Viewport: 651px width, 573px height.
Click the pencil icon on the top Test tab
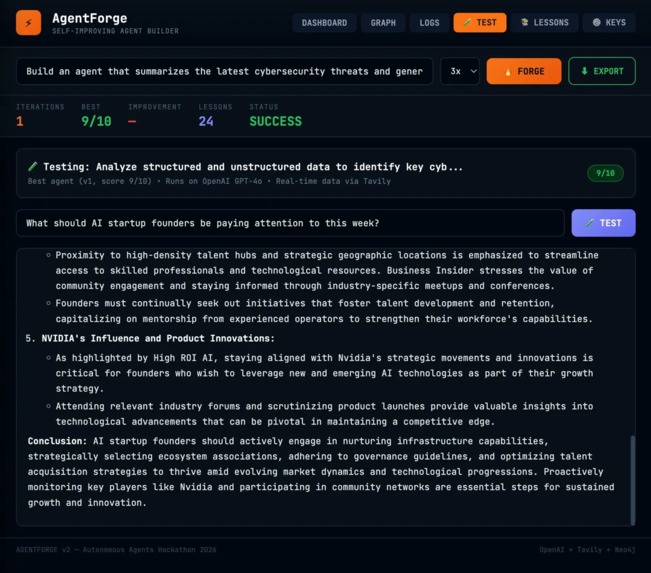point(467,22)
